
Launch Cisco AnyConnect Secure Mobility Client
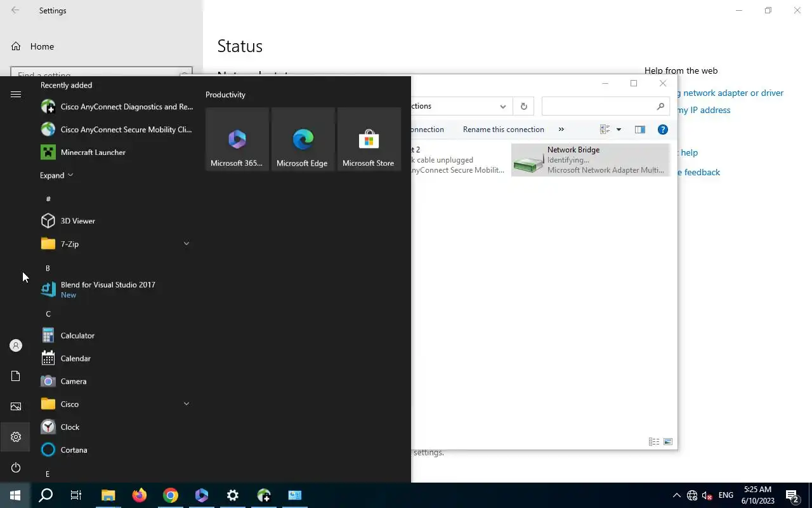pyautogui.click(x=117, y=130)
